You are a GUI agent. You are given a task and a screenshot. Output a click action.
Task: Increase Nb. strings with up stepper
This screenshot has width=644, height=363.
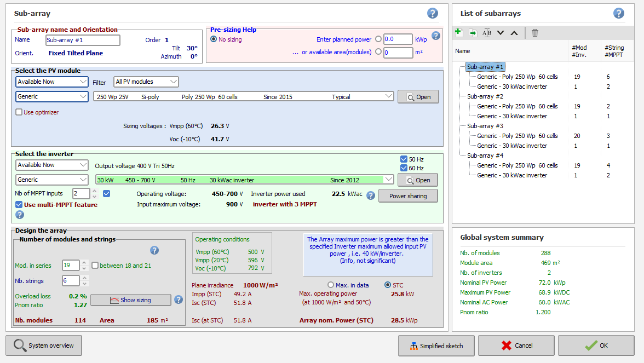click(84, 278)
